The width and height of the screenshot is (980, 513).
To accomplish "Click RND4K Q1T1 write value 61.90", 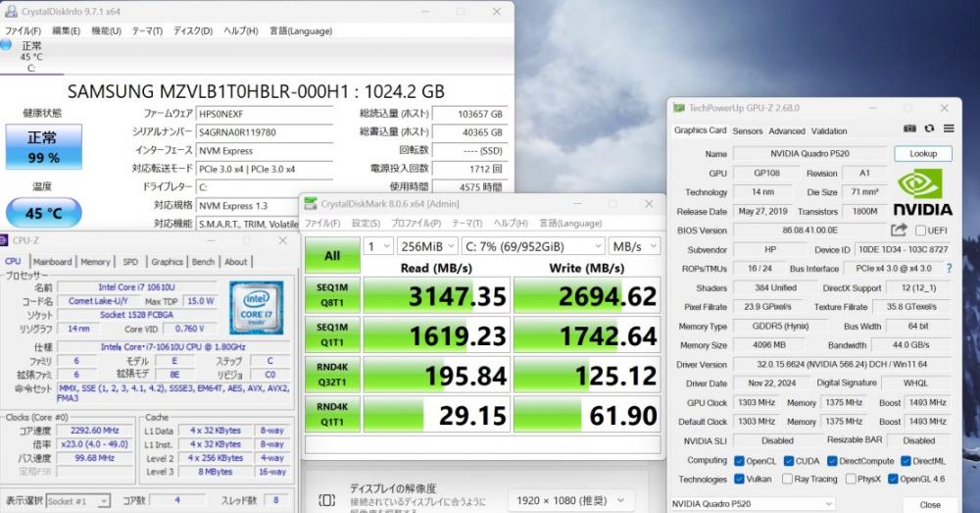I will [587, 414].
